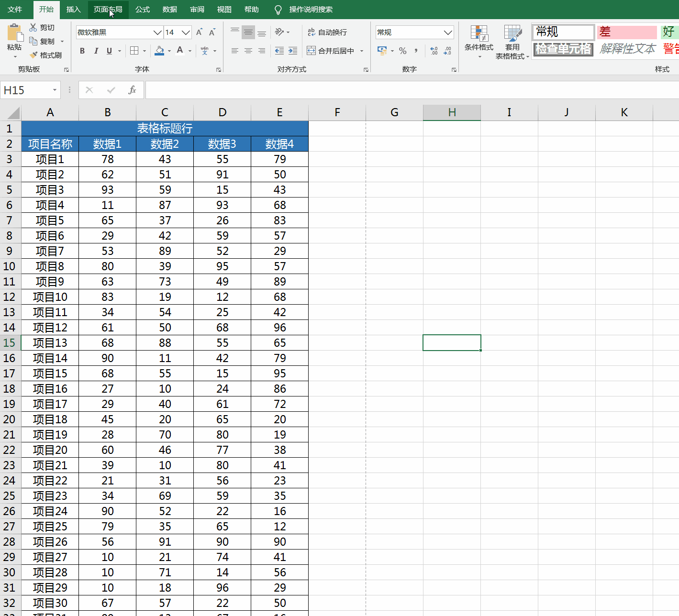Click the decrease indent icon

point(279,51)
